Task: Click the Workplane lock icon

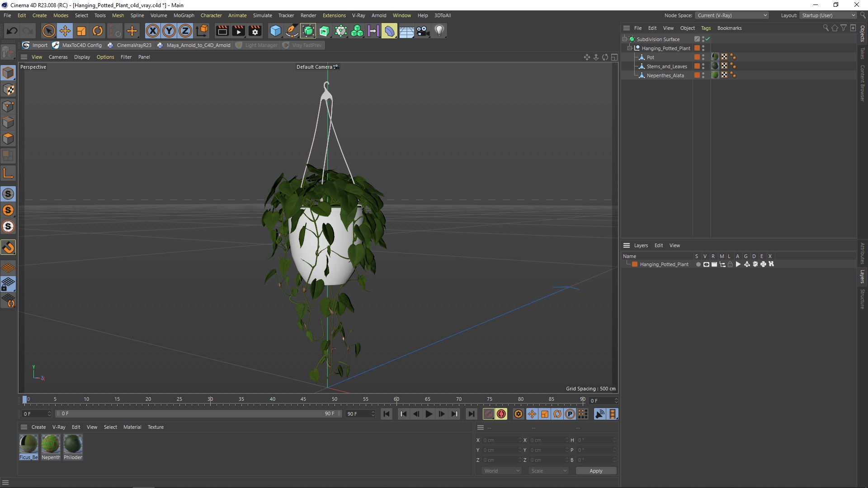Action: (8, 284)
